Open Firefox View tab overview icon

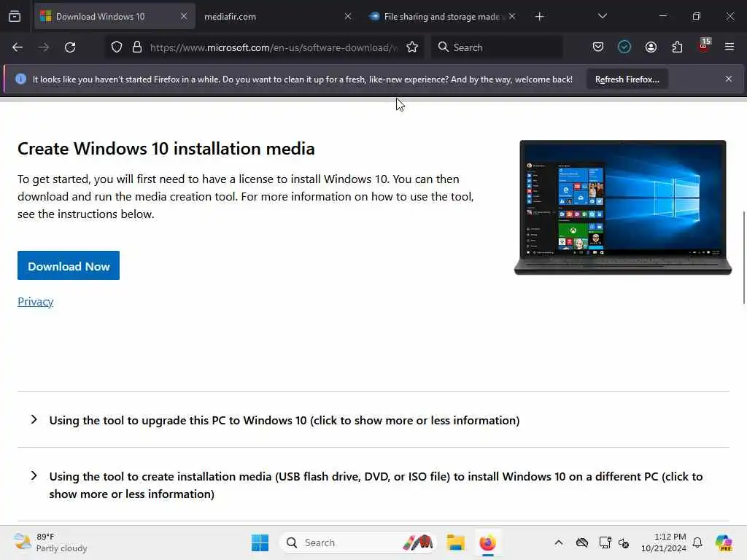15,17
